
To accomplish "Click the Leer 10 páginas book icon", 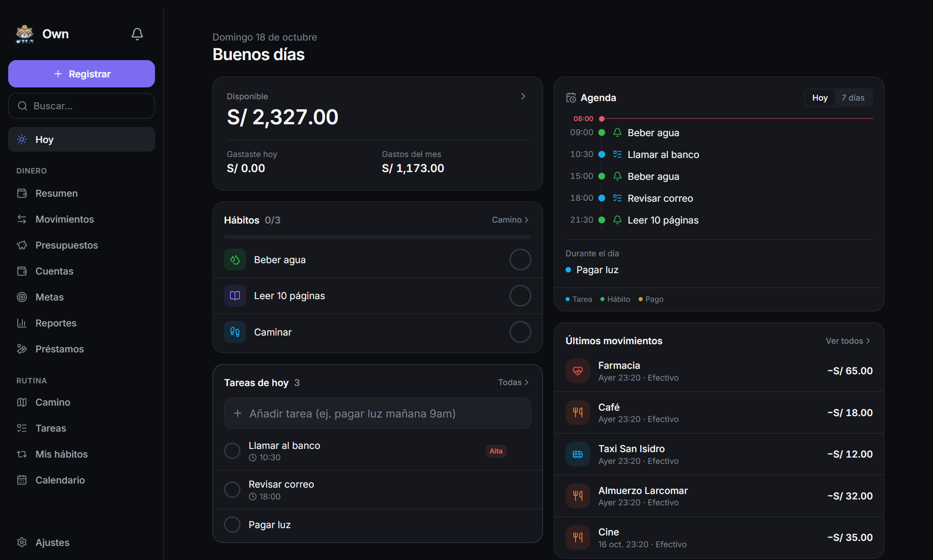I will 235,296.
